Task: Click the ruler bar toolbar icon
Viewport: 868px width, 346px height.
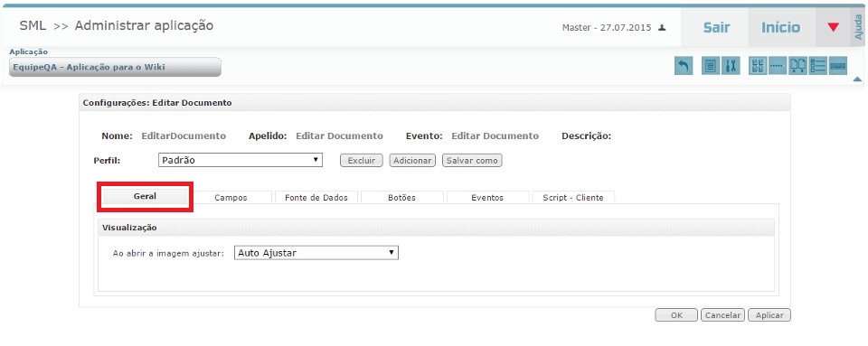Action: coord(838,66)
